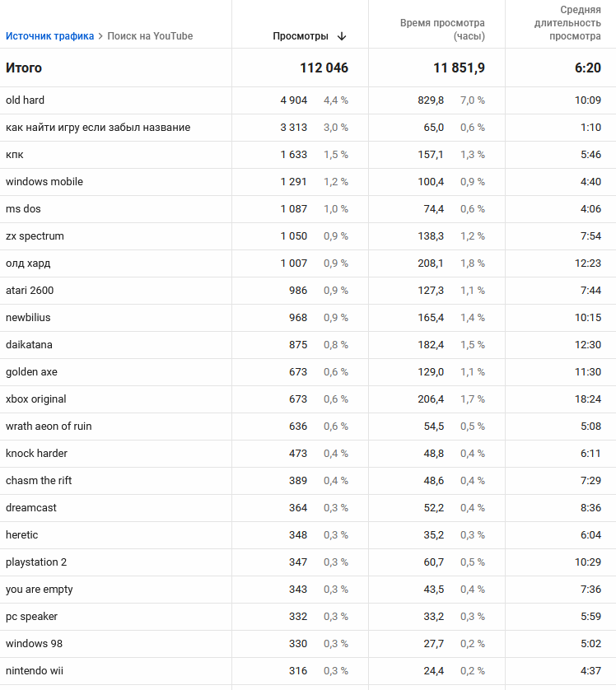The width and height of the screenshot is (616, 690).
Task: Select the как найти игру если забыл название row
Action: coord(308,128)
